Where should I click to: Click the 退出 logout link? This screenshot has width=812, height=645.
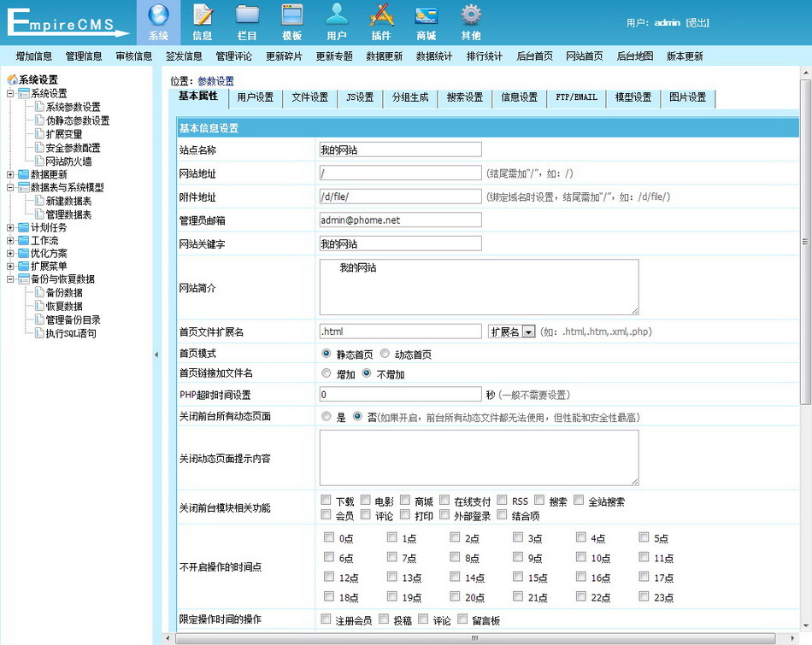[x=697, y=23]
